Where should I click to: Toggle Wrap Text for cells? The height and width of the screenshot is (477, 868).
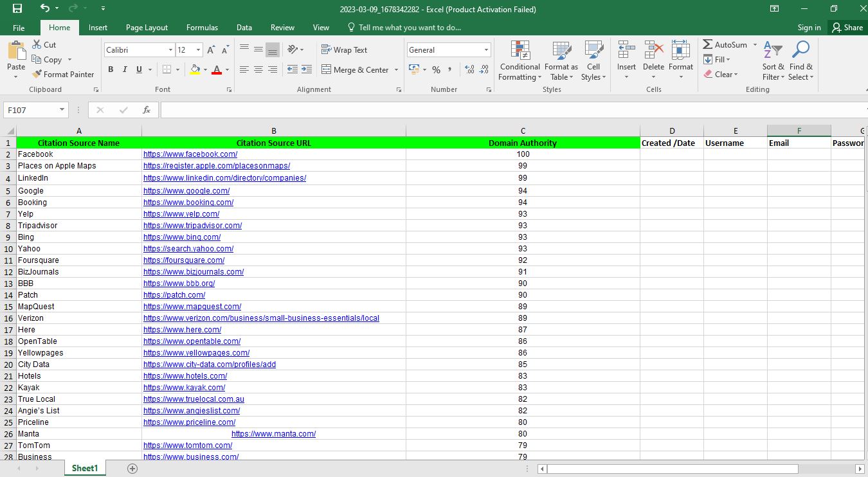tap(344, 50)
